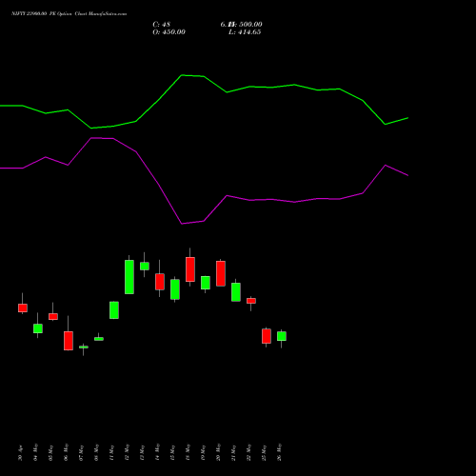
Task: Click the green candlestick for 15 May
Action: (175, 289)
